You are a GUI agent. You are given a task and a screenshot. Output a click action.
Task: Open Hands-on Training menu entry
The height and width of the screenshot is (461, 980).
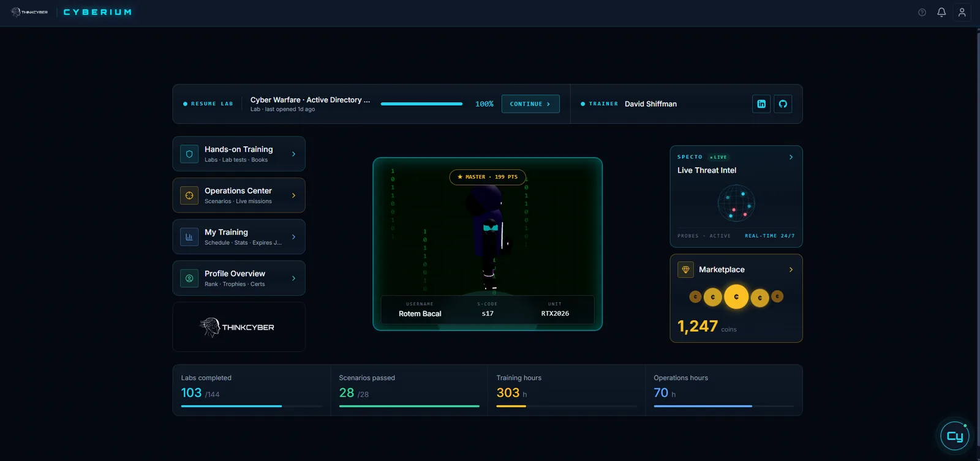pyautogui.click(x=239, y=154)
